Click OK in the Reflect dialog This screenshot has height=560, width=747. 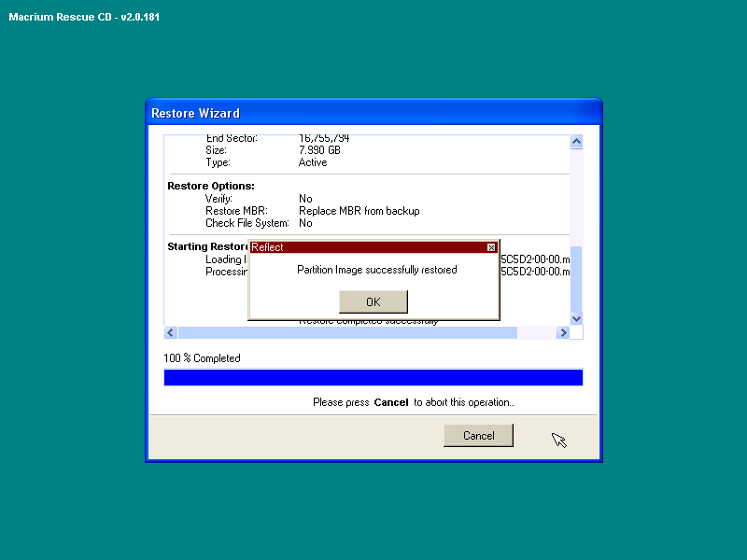pyautogui.click(x=373, y=301)
